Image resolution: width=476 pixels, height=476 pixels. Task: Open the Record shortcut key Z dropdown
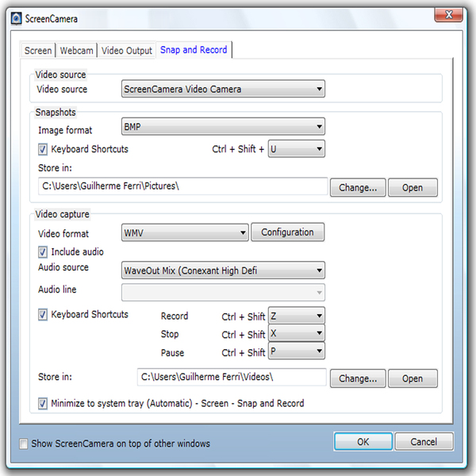(296, 316)
